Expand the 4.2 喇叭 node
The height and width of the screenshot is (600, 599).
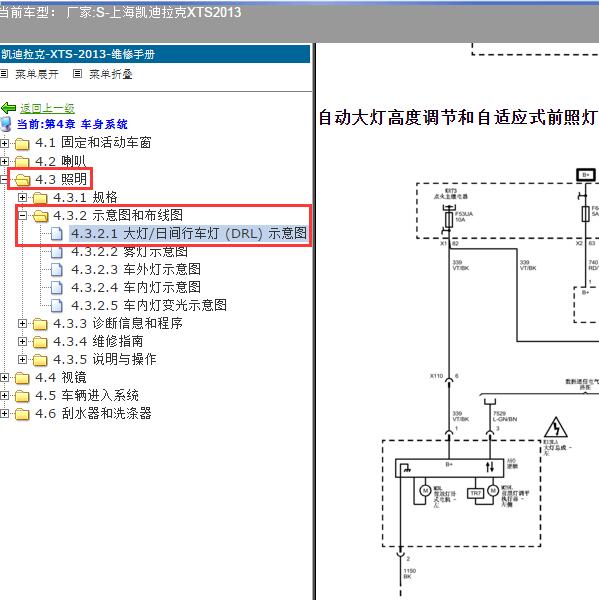click(x=4, y=161)
